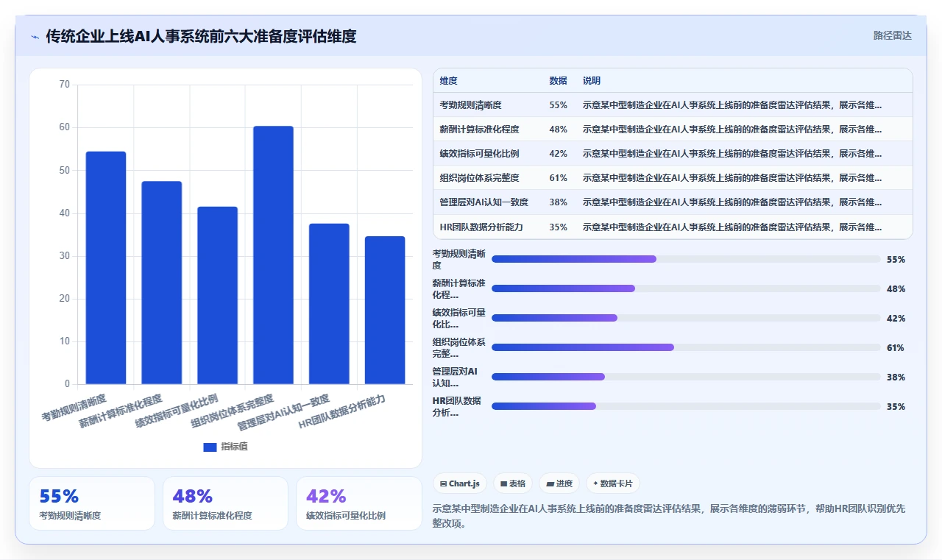The height and width of the screenshot is (560, 942).
Task: Click the 说明 table column header
Action: pyautogui.click(x=592, y=81)
